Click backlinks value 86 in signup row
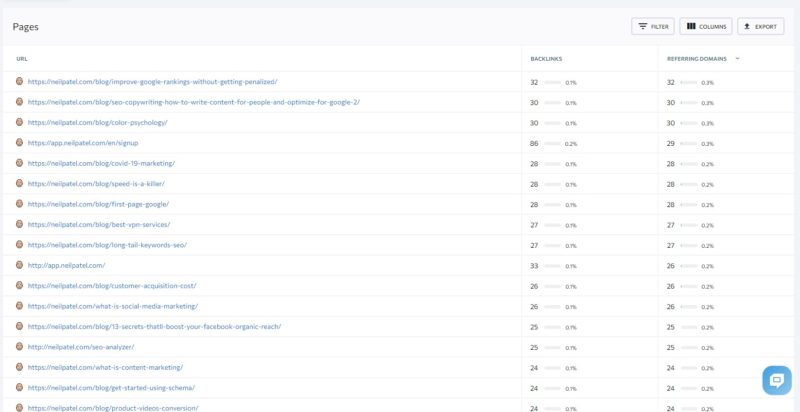This screenshot has height=412, width=800. [x=534, y=143]
